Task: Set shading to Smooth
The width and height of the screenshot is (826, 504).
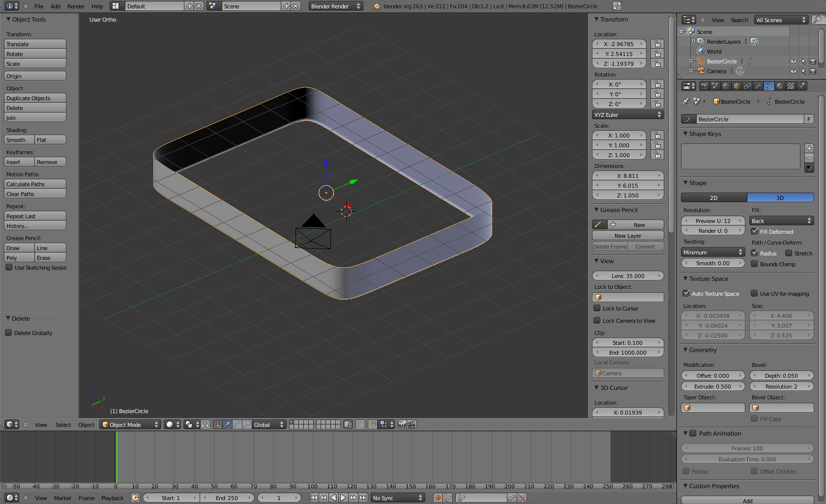Action: pos(19,140)
